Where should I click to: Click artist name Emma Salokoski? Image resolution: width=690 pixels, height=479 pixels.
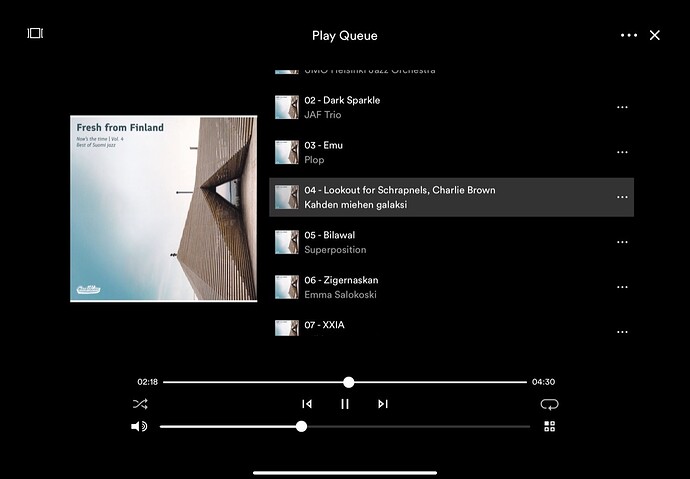340,295
